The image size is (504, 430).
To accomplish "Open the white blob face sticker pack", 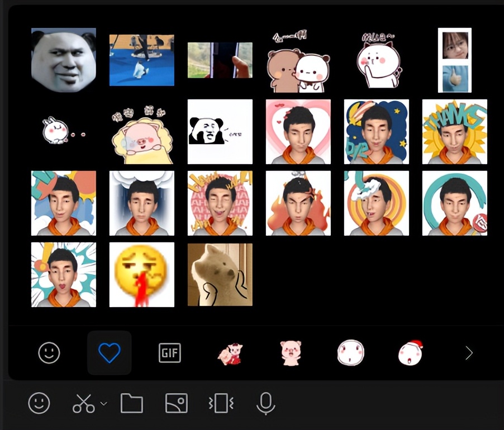I will point(350,352).
